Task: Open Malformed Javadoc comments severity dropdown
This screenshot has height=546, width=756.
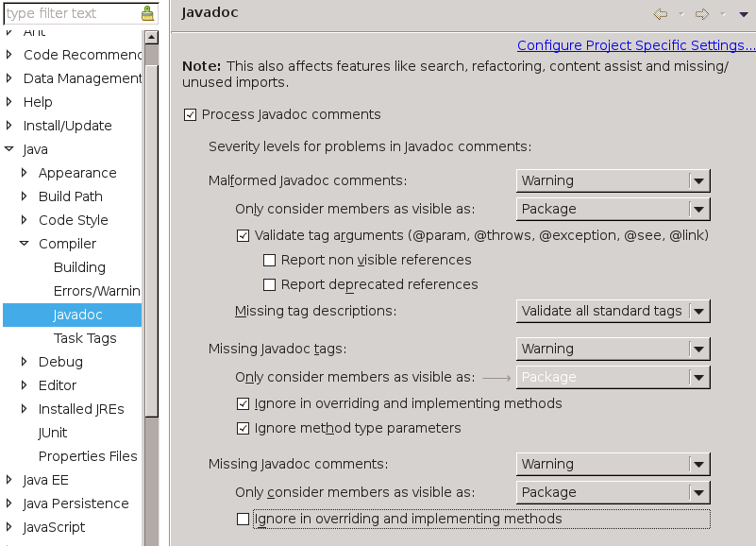Action: tap(613, 180)
